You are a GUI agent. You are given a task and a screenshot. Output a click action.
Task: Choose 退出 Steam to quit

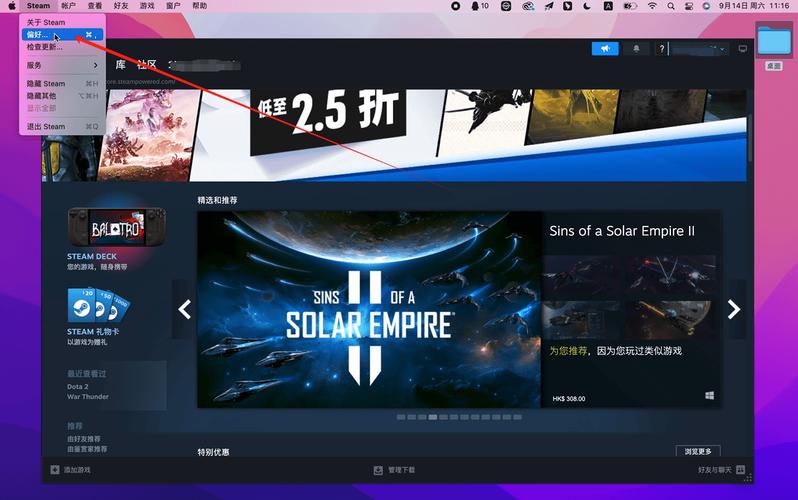click(x=63, y=126)
